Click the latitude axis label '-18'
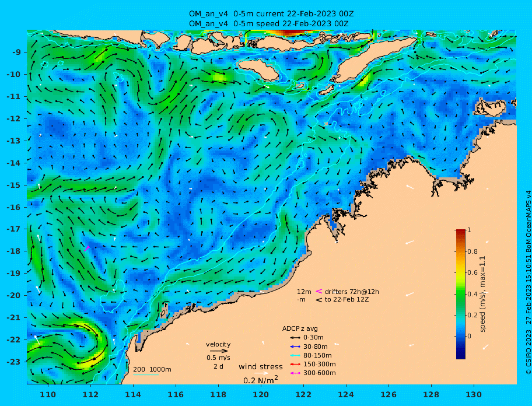The height and width of the screenshot is (406, 532). pyautogui.click(x=13, y=251)
